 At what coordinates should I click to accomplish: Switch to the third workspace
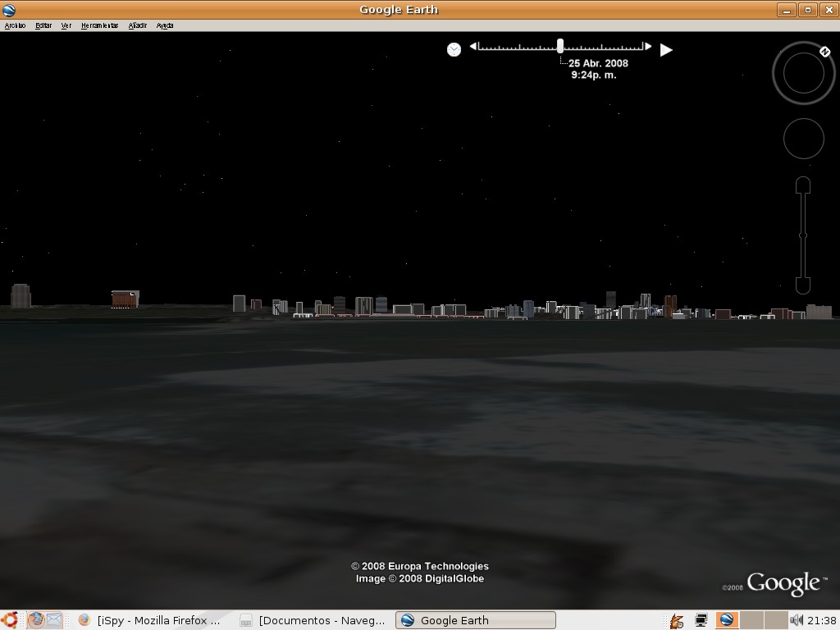(x=776, y=620)
